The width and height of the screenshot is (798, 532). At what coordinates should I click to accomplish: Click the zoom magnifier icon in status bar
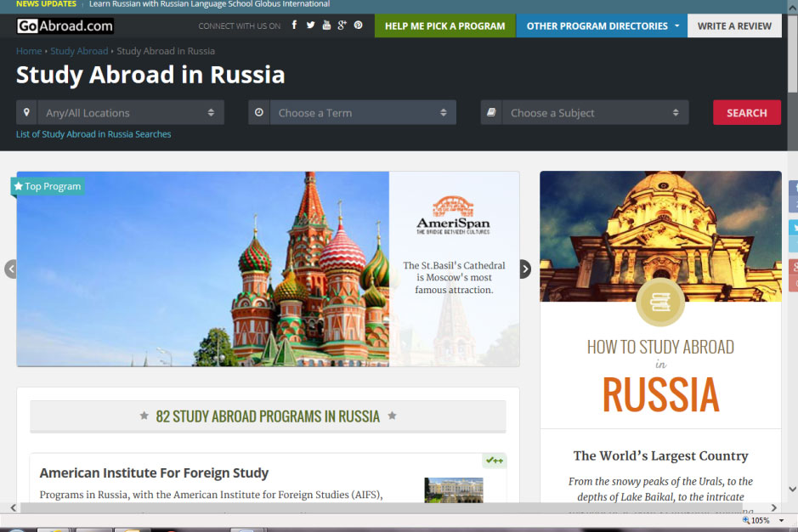click(x=746, y=520)
